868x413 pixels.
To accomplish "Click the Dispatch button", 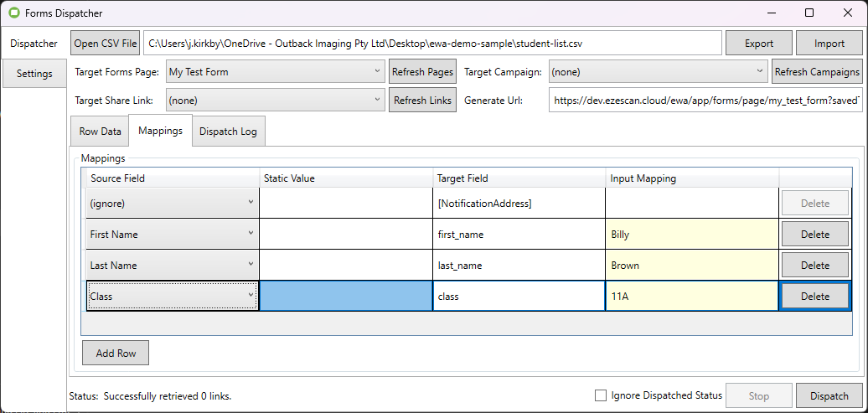I will pyautogui.click(x=829, y=395).
